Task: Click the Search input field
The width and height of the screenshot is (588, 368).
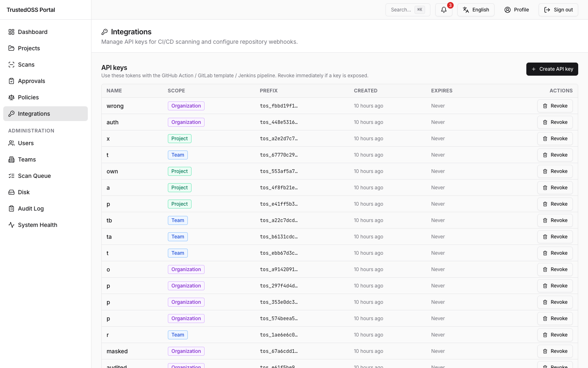Action: (x=408, y=10)
